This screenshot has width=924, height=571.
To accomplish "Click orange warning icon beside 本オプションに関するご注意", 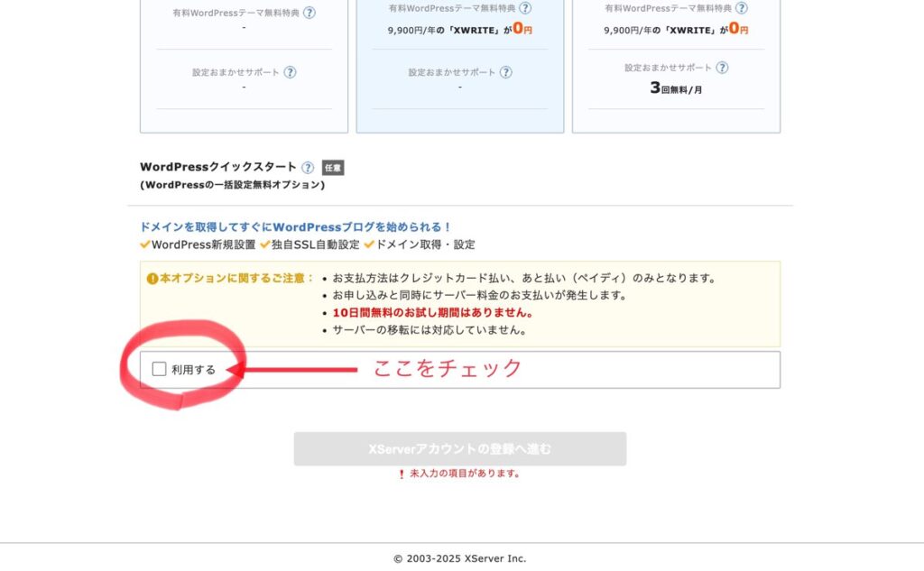I will tap(152, 278).
